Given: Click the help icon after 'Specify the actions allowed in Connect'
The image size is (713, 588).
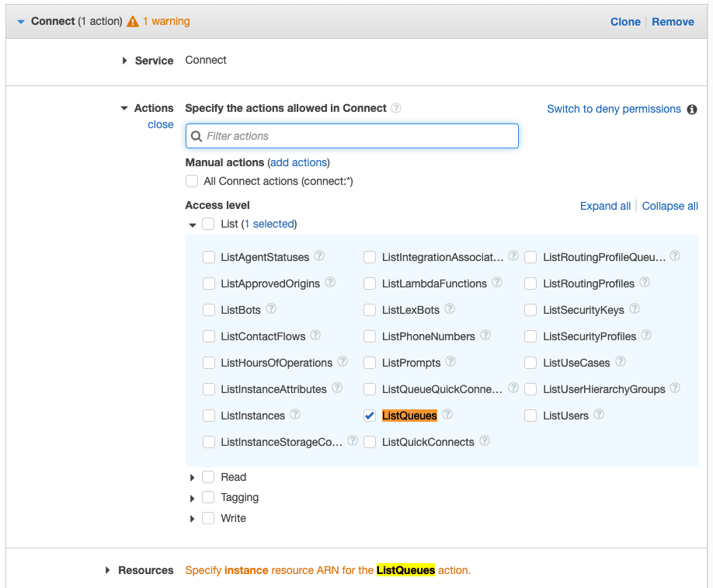Looking at the screenshot, I should (396, 109).
